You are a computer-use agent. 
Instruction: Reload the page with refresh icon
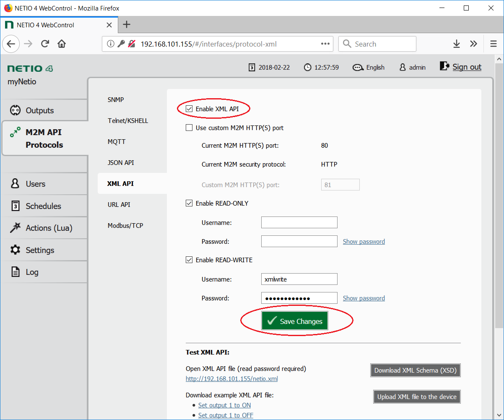click(45, 44)
